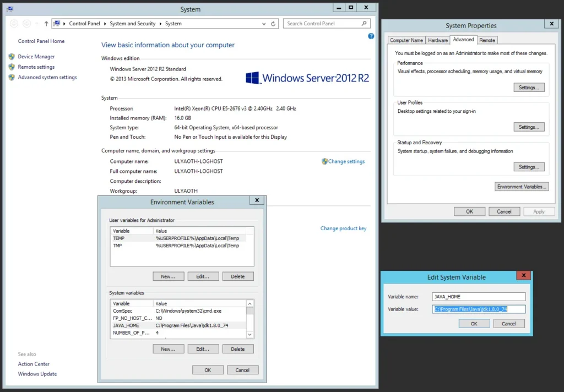The width and height of the screenshot is (564, 392).
Task: Click the refresh icon in address bar
Action: (273, 24)
